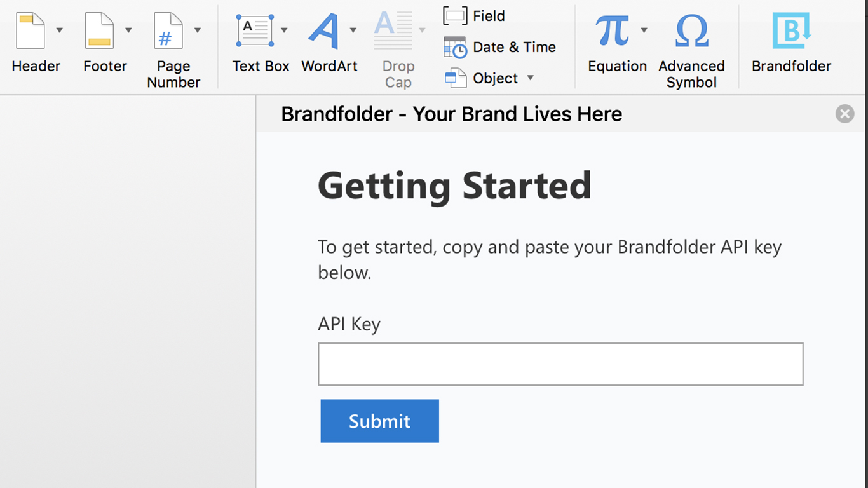Insert an Equation with the pi icon
This screenshot has height=488, width=868.
click(x=612, y=30)
